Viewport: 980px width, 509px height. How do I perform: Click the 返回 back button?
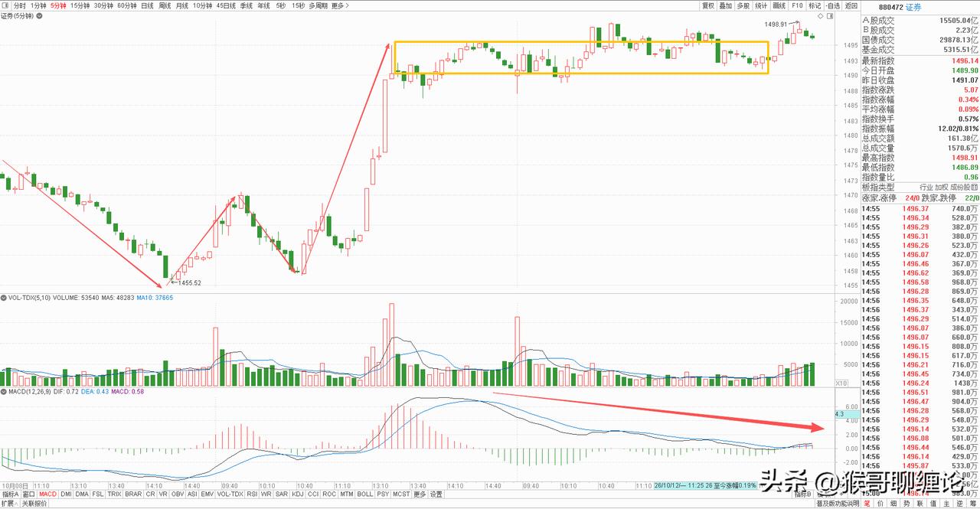[851, 5]
